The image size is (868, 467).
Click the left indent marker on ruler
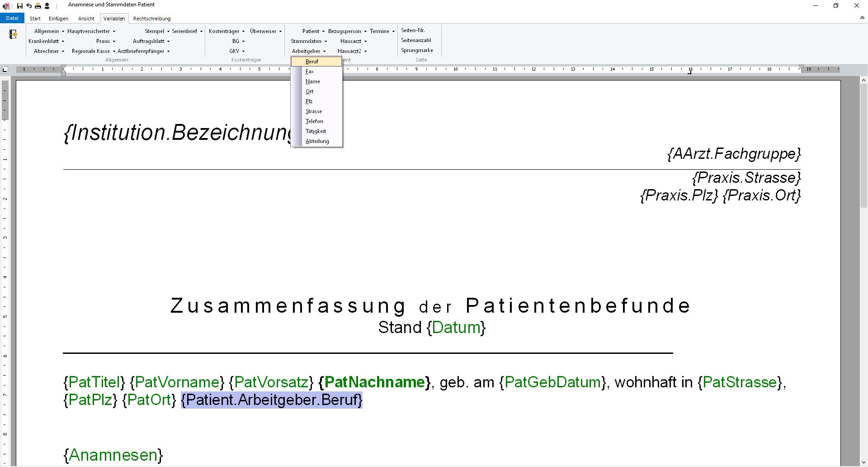click(x=64, y=70)
